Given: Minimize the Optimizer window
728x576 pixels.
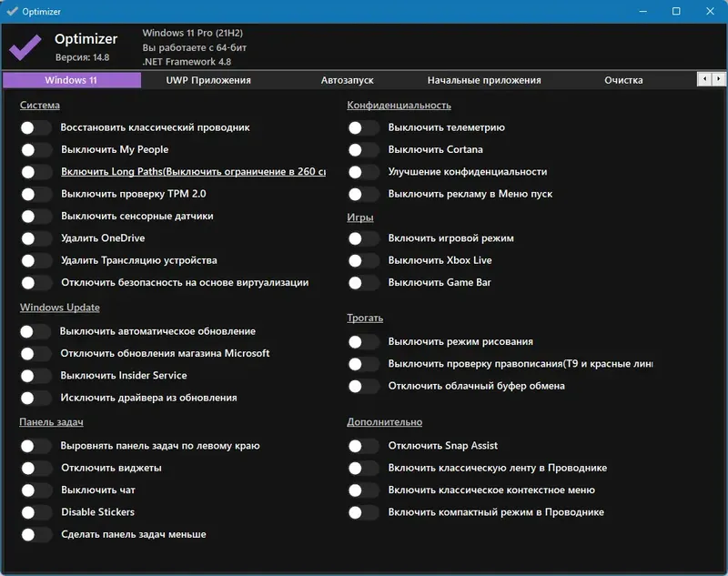Looking at the screenshot, I should 645,11.
